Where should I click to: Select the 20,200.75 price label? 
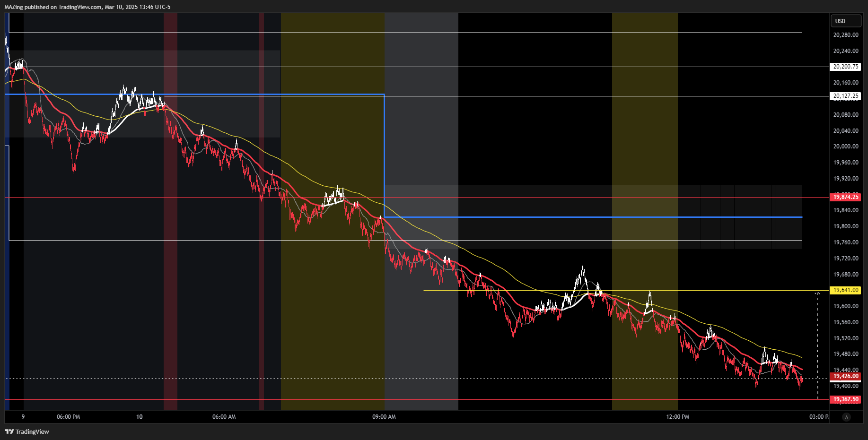[845, 67]
